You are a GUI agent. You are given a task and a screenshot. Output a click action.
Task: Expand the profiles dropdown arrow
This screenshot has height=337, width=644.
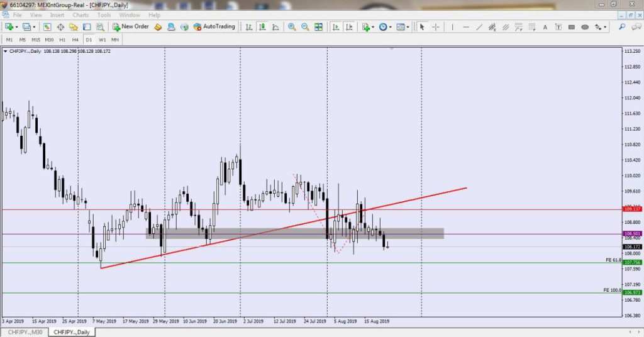[x=34, y=27]
